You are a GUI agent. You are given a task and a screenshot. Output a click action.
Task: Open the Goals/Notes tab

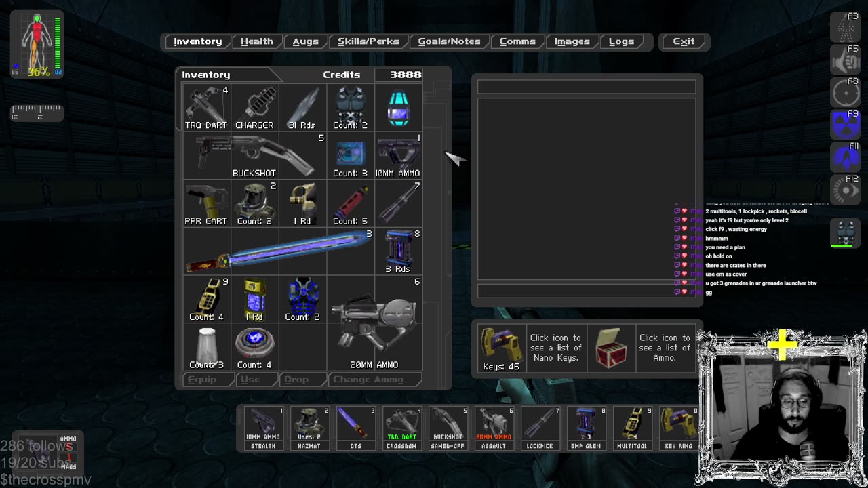coord(449,41)
